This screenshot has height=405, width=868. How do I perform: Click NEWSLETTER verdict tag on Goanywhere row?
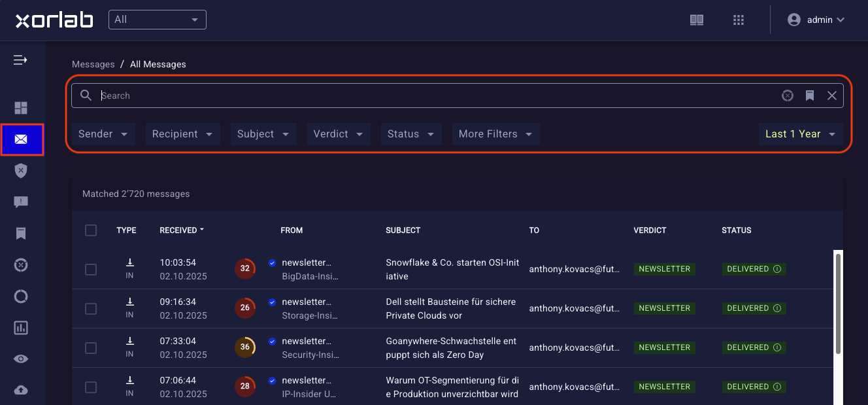(x=665, y=347)
